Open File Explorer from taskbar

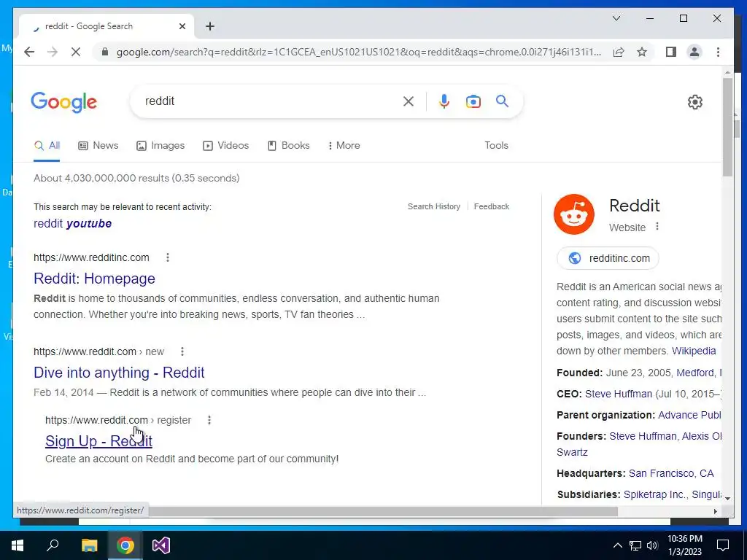89,545
